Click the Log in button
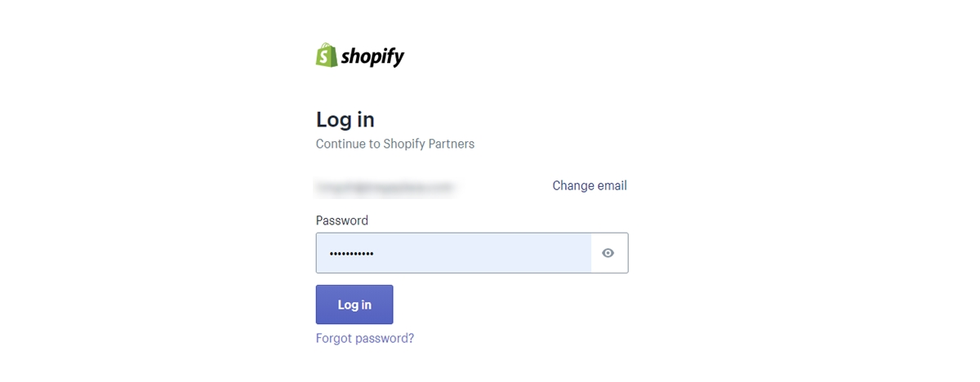Image resolution: width=980 pixels, height=382 pixels. [354, 304]
